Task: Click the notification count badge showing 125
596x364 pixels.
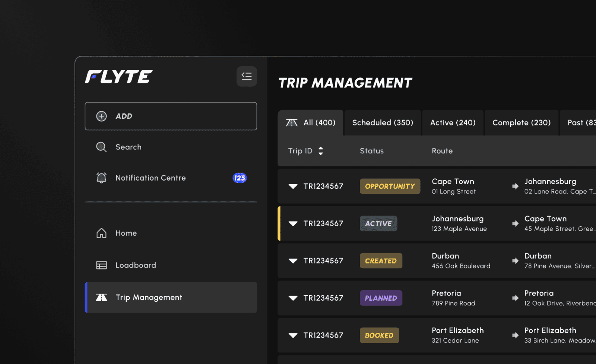Action: tap(239, 178)
